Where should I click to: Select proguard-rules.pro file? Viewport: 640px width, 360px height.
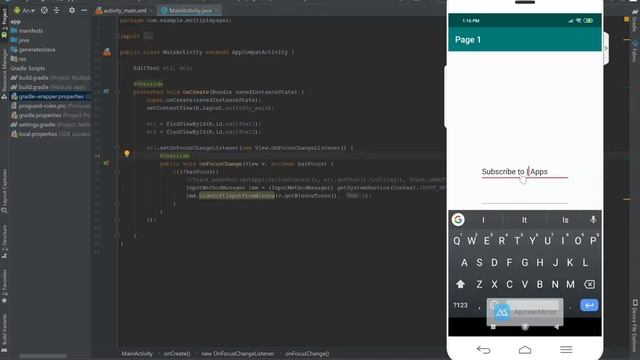tap(51, 106)
